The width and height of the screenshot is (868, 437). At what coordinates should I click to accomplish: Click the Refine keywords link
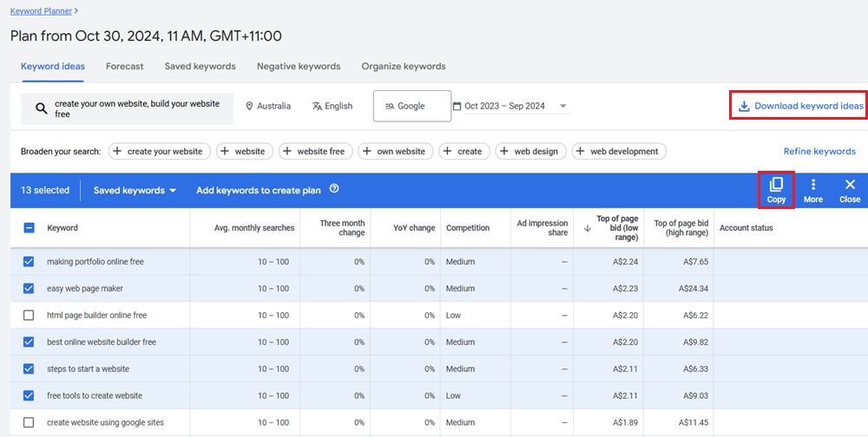pos(819,151)
